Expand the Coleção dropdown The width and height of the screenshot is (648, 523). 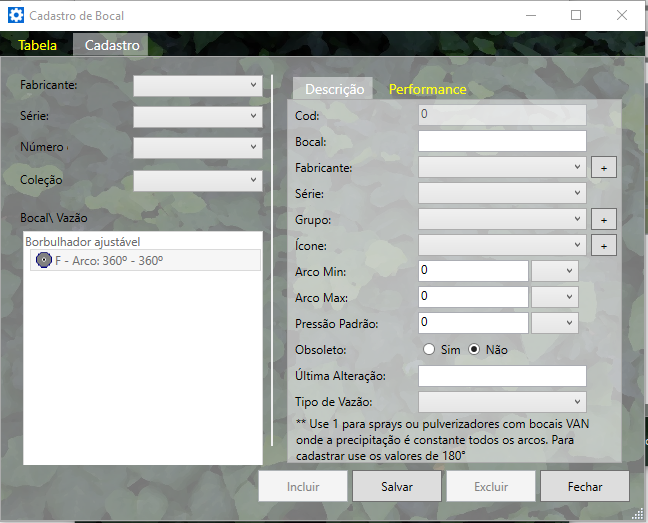197,181
